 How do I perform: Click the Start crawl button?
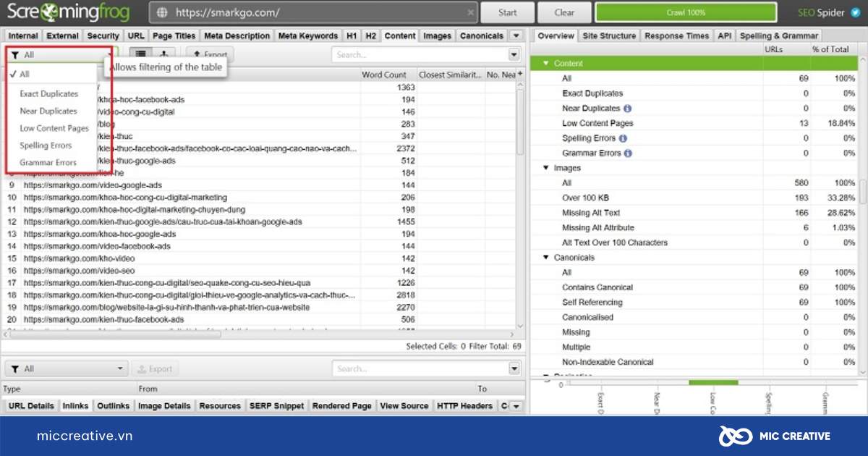pyautogui.click(x=508, y=13)
